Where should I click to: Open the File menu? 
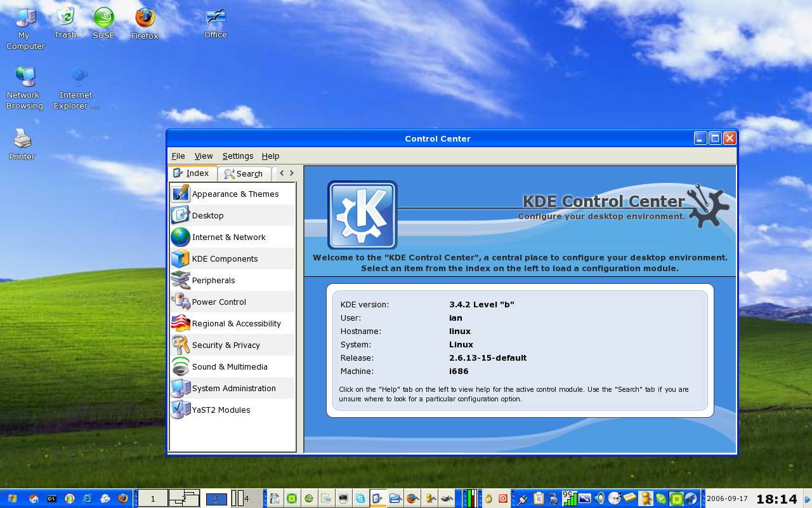pos(178,156)
